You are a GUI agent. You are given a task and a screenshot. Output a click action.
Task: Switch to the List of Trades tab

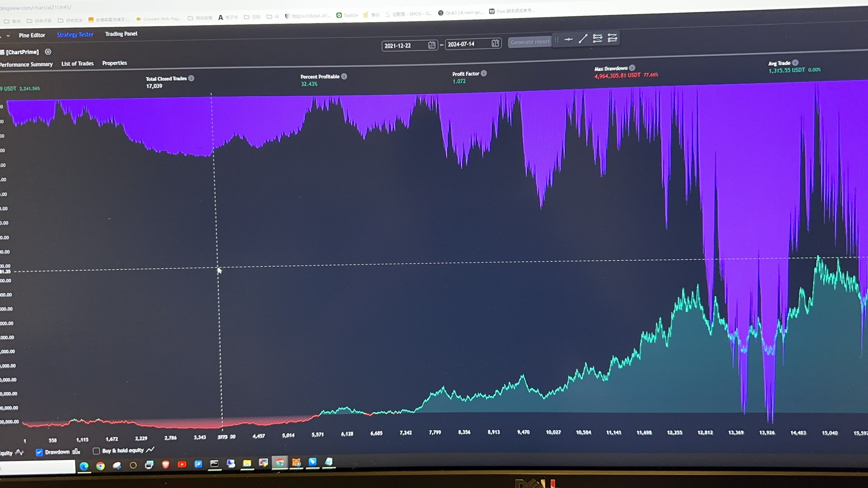tap(77, 63)
